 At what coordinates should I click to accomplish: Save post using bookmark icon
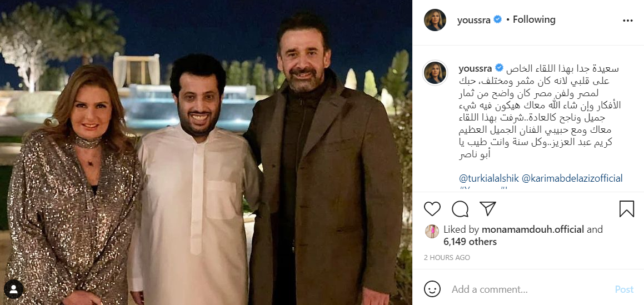pyautogui.click(x=627, y=209)
